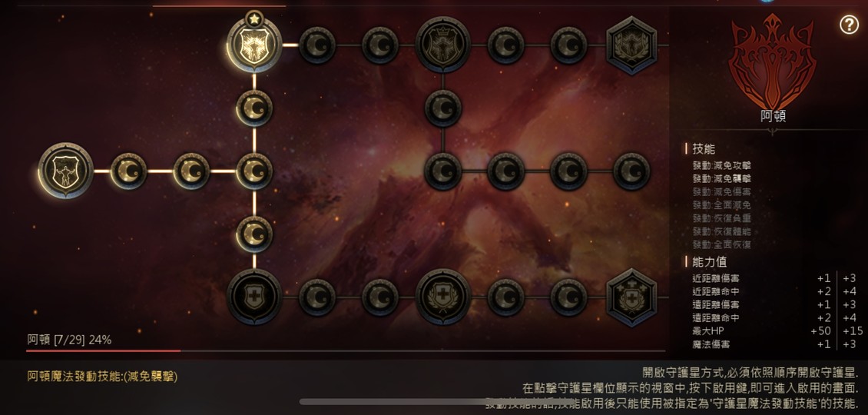Image resolution: width=868 pixels, height=415 pixels.
Task: Select the rightmost moon node in middle row
Action: [x=631, y=171]
